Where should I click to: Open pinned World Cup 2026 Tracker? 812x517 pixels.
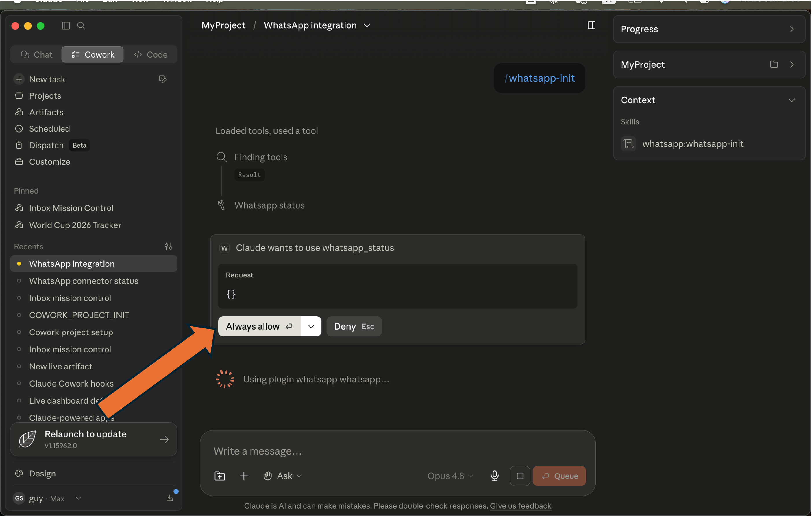coord(75,225)
